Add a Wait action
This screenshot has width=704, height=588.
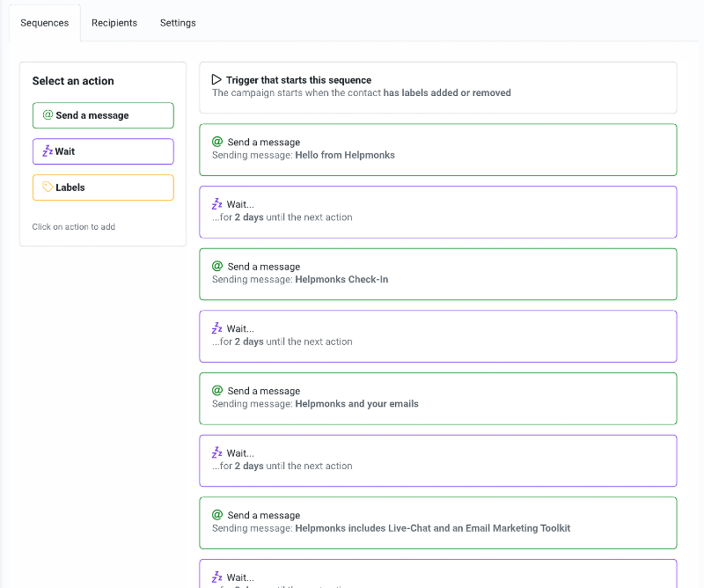click(103, 151)
